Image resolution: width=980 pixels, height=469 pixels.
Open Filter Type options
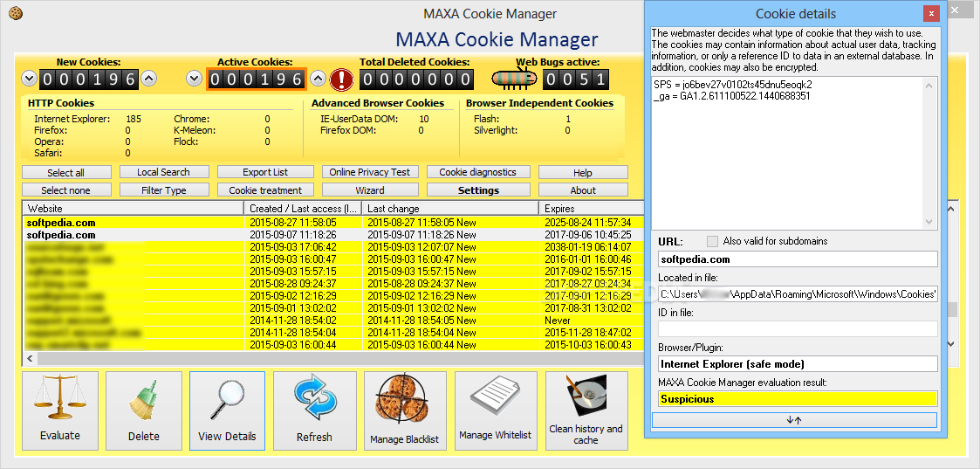click(164, 190)
